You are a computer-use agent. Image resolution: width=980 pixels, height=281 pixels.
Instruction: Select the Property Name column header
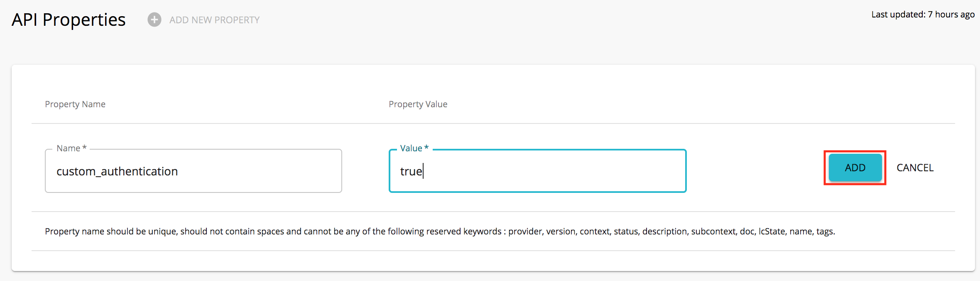(x=75, y=104)
